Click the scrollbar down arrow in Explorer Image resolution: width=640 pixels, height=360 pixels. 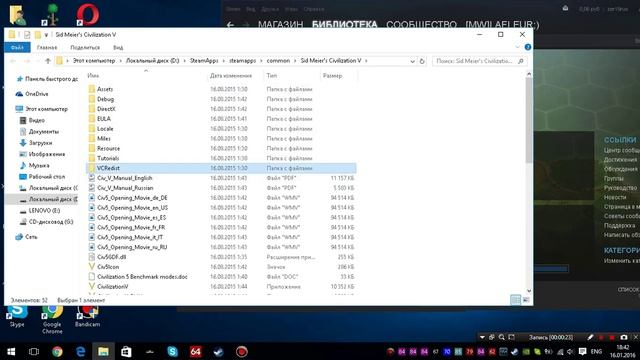[529, 291]
